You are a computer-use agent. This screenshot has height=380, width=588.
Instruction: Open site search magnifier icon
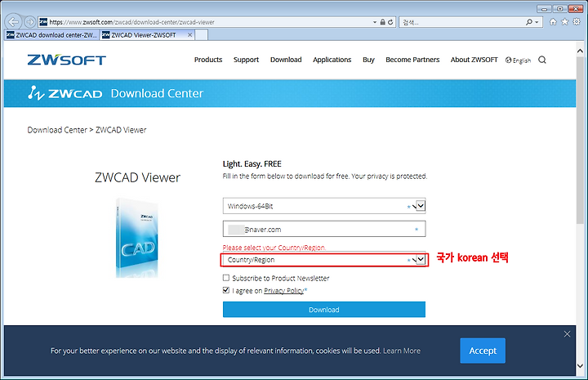tap(542, 60)
